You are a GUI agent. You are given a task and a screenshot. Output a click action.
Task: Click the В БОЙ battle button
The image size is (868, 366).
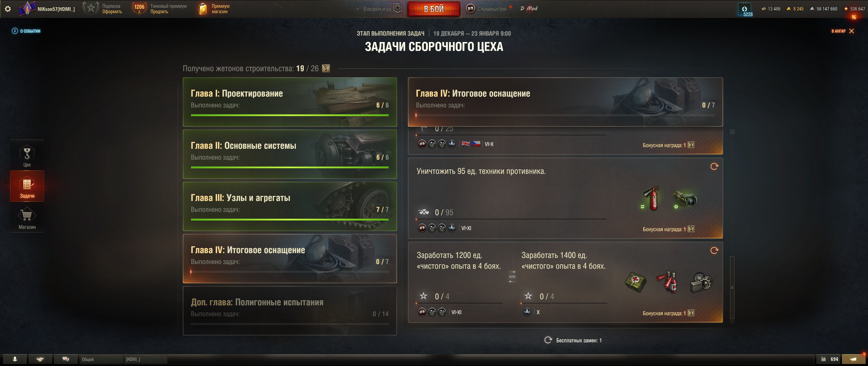pyautogui.click(x=434, y=9)
